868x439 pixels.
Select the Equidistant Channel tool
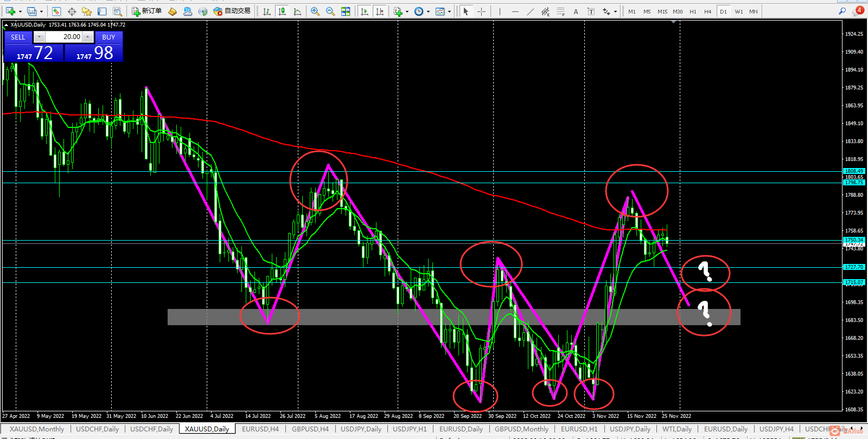tap(545, 11)
